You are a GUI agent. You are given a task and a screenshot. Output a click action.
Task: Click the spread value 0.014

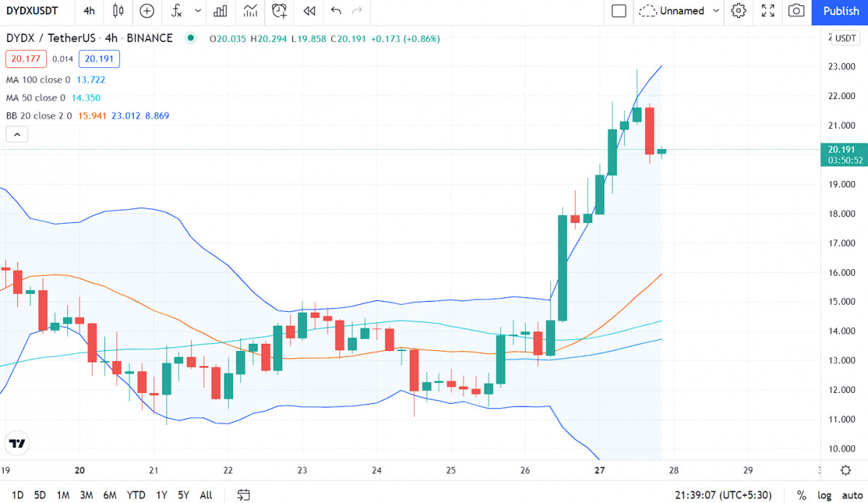click(x=63, y=59)
